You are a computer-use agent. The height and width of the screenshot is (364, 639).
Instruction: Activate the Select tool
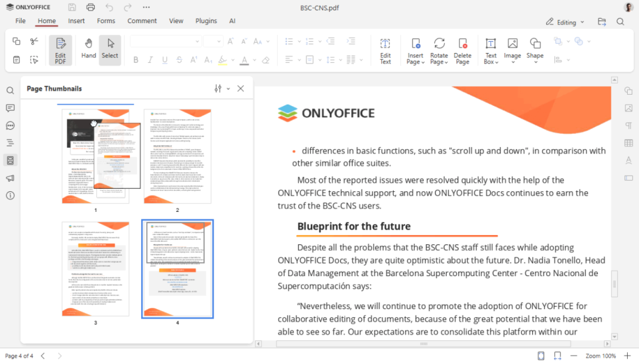pos(110,50)
